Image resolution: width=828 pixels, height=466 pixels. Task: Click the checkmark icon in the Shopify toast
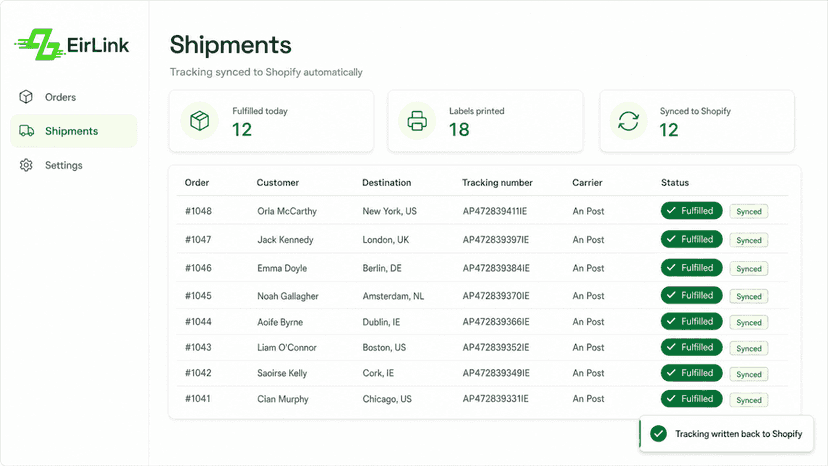point(658,434)
